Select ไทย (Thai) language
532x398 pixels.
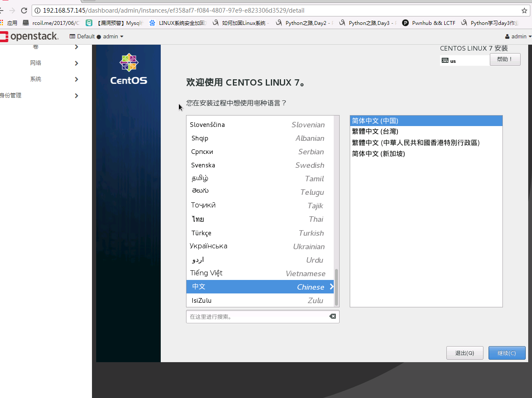pos(260,219)
